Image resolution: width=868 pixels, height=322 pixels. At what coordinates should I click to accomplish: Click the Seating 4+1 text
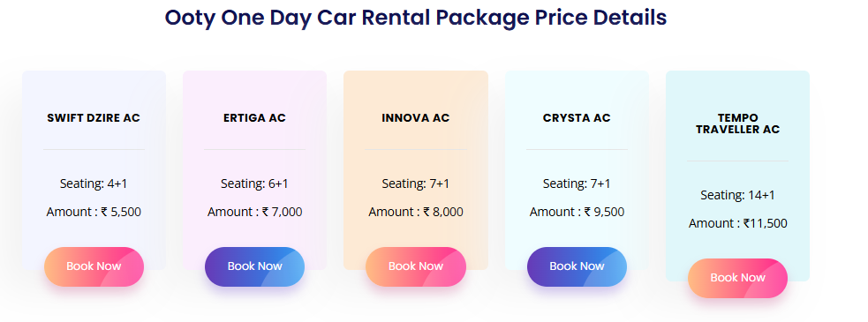click(94, 183)
